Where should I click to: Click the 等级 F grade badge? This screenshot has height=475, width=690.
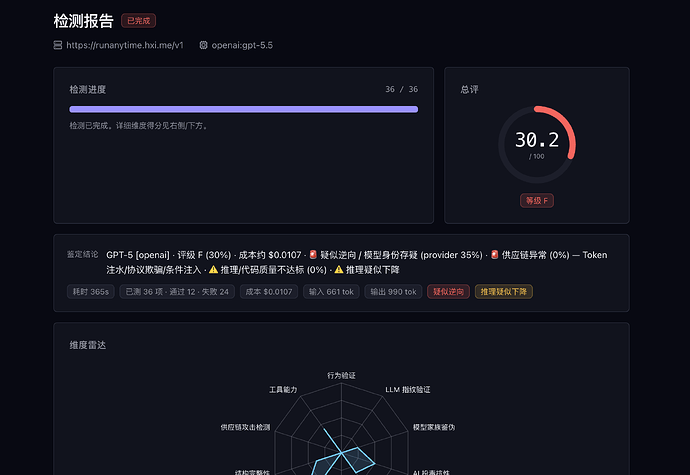[537, 201]
